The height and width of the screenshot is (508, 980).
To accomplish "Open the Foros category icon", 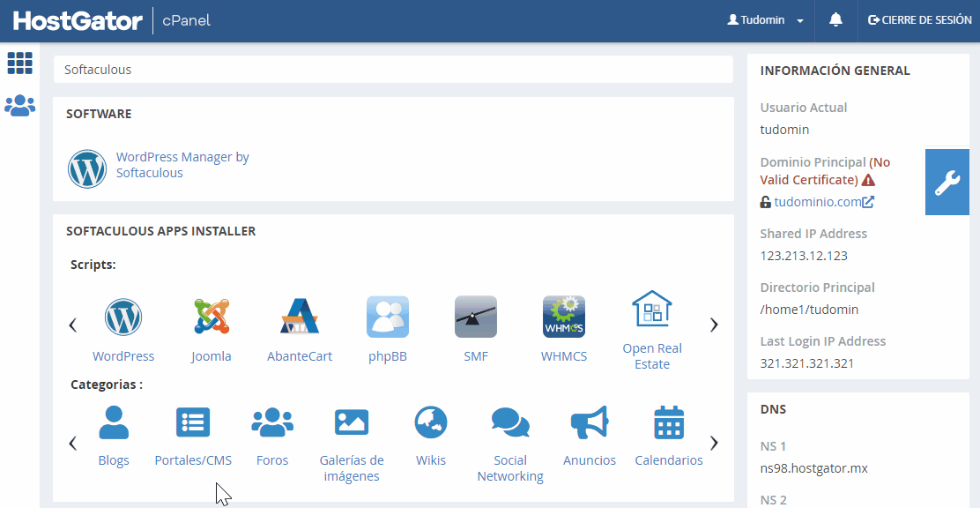I will 272,422.
